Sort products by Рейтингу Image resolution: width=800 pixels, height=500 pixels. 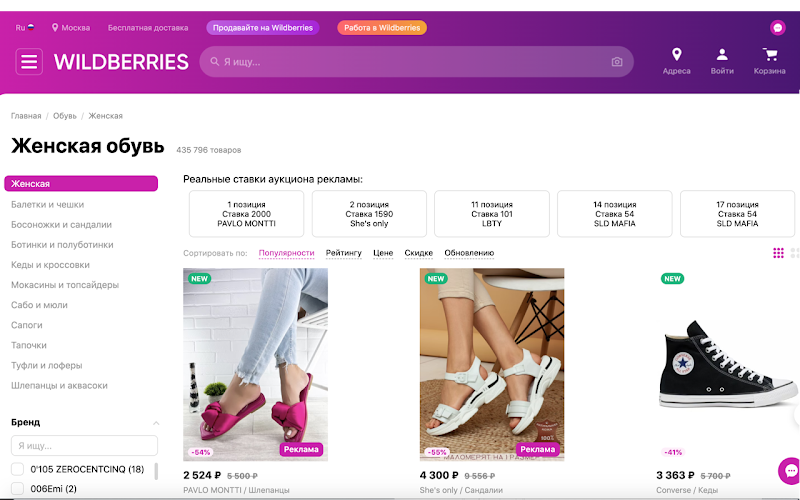343,253
